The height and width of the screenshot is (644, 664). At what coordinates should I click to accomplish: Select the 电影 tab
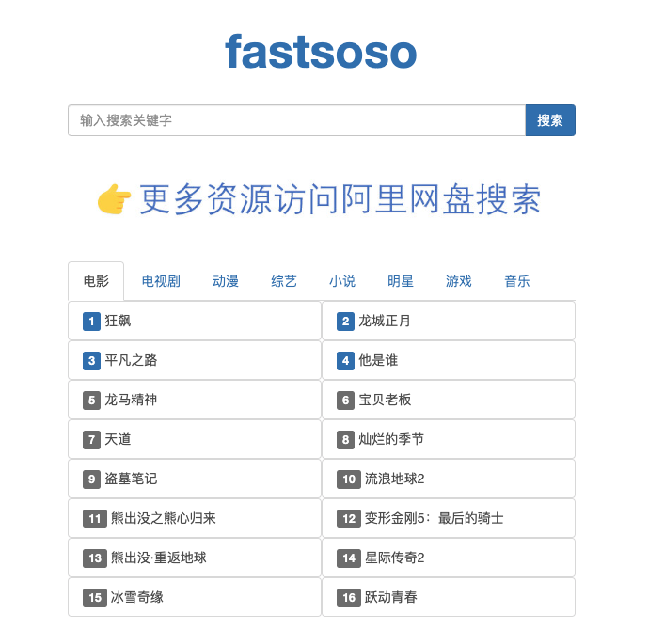[x=96, y=281]
